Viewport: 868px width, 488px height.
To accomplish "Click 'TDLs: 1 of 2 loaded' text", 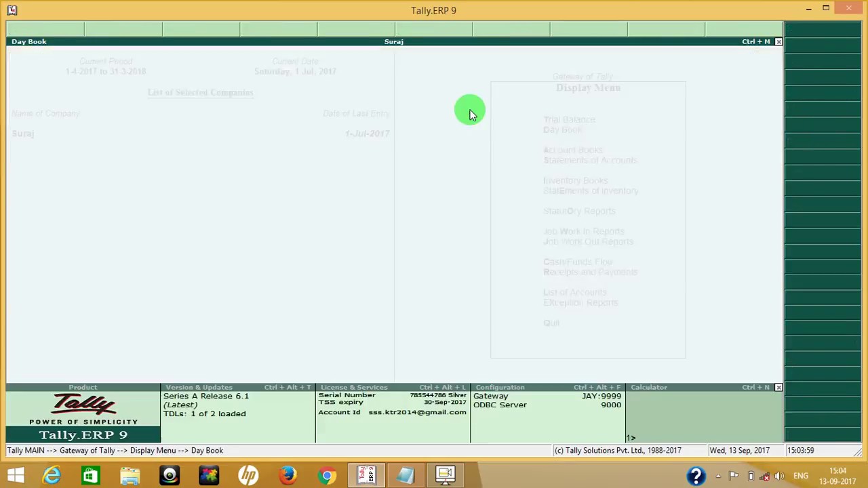I will click(x=205, y=413).
